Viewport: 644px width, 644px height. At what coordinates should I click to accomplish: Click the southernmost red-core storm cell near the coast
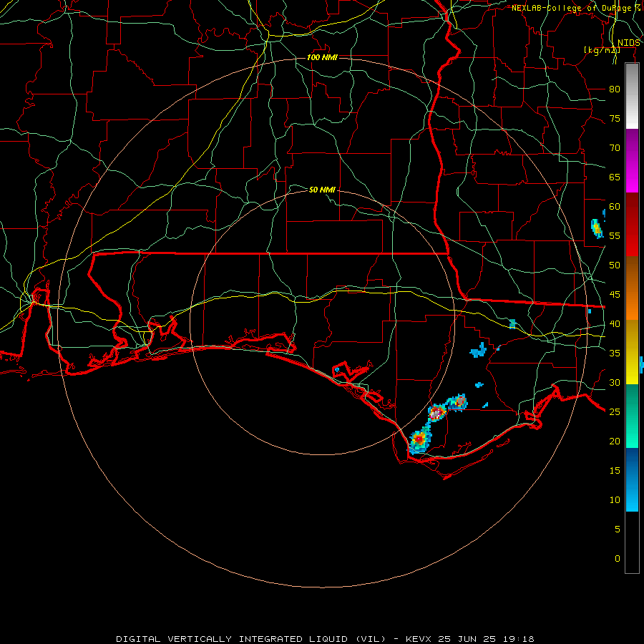click(419, 440)
